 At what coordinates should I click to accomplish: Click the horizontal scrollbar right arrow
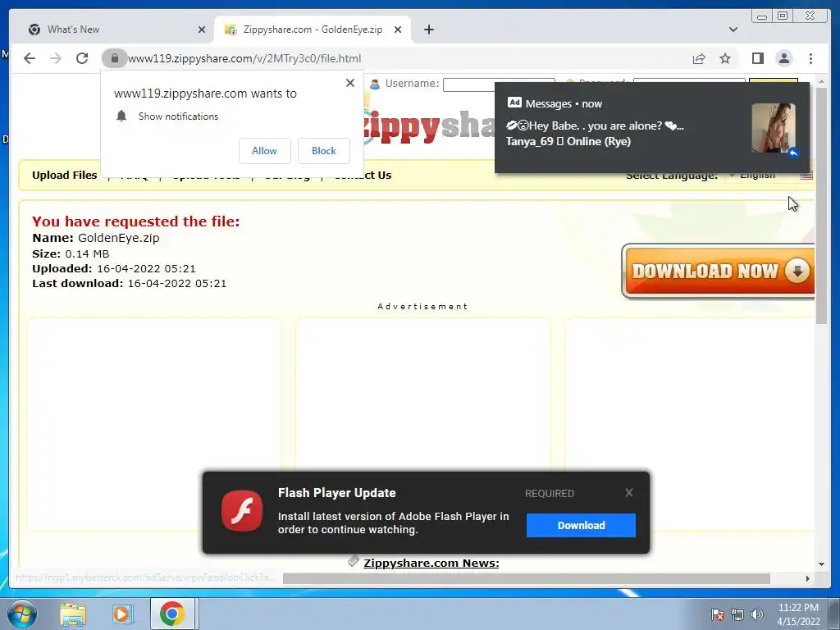click(808, 578)
